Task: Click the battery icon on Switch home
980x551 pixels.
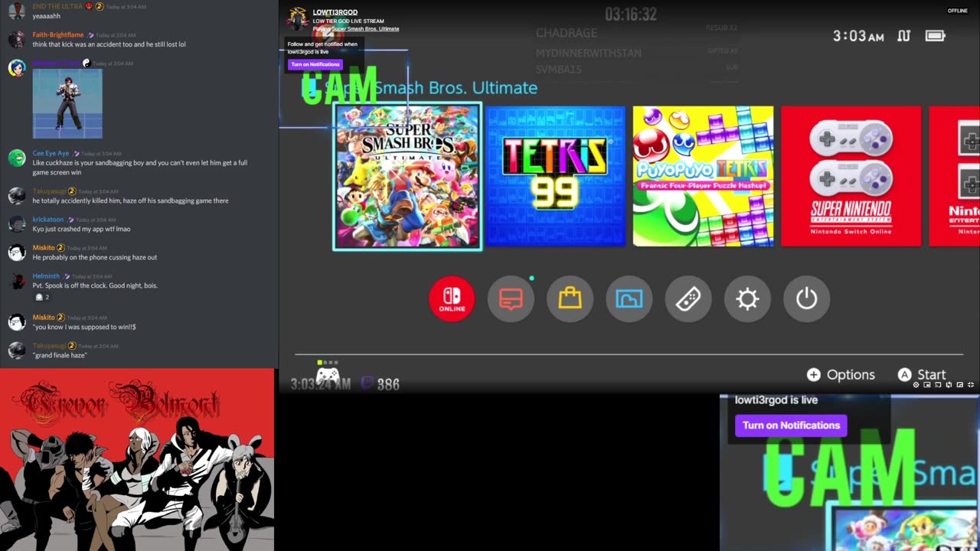Action: 935,36
